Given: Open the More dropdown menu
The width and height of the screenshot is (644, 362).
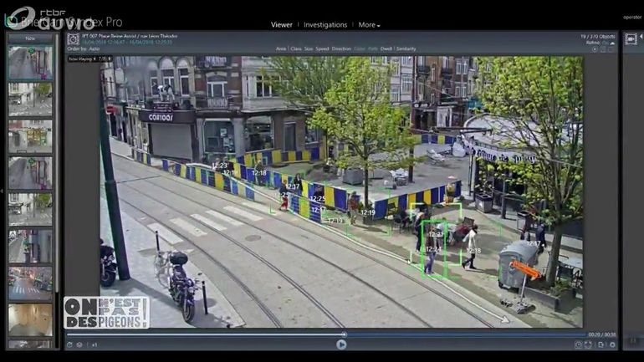Looking at the screenshot, I should (369, 25).
